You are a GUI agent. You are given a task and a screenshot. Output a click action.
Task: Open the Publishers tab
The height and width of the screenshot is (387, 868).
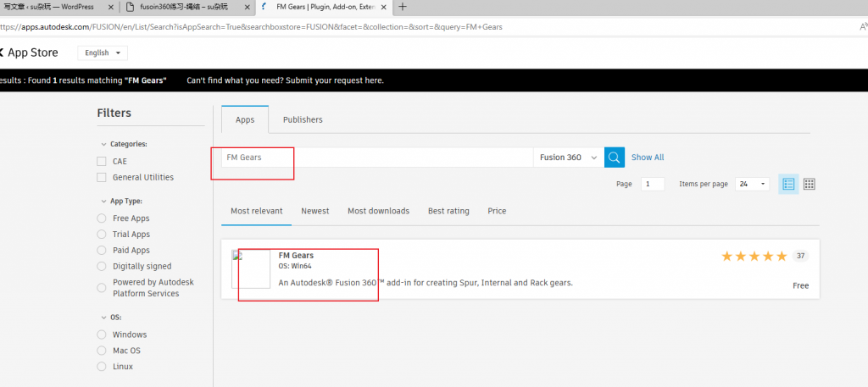point(303,119)
